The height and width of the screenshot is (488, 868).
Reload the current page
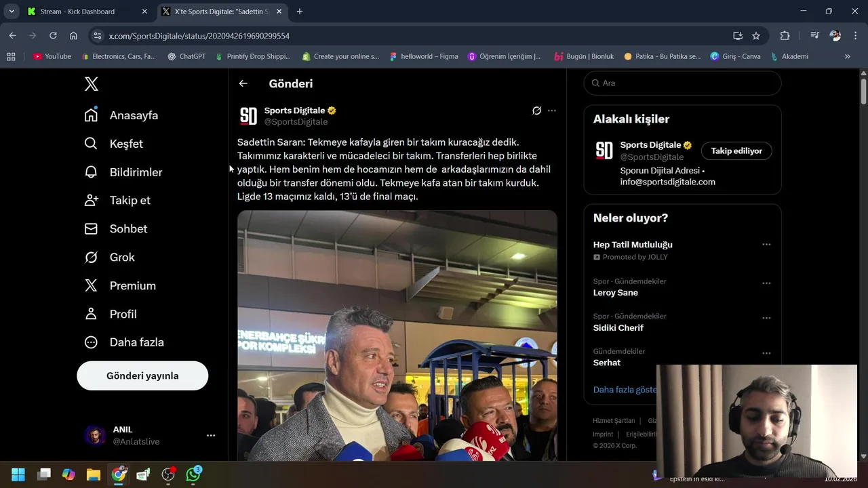(x=53, y=36)
